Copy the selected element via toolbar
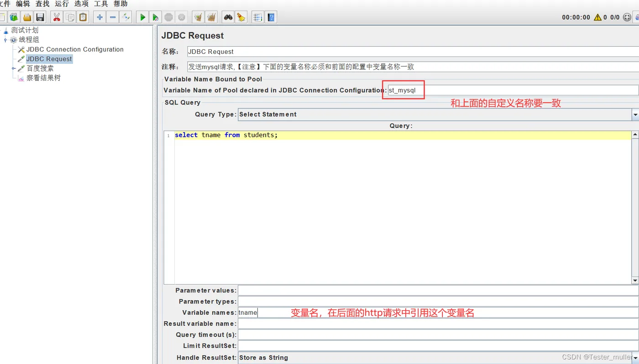Viewport: 639px width, 364px height. click(x=70, y=17)
